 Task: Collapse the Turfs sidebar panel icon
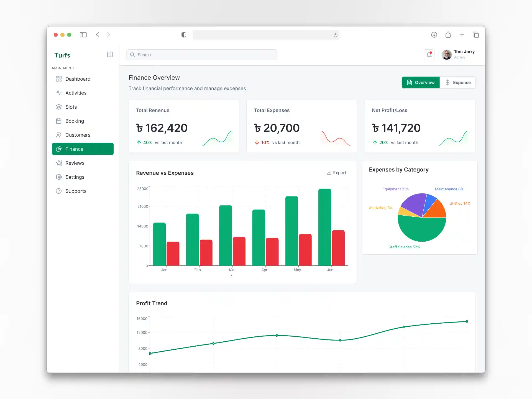click(x=110, y=55)
